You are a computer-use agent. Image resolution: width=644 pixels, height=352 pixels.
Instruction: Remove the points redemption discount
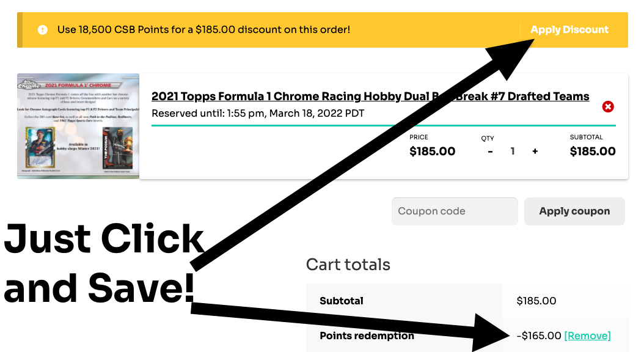(587, 335)
